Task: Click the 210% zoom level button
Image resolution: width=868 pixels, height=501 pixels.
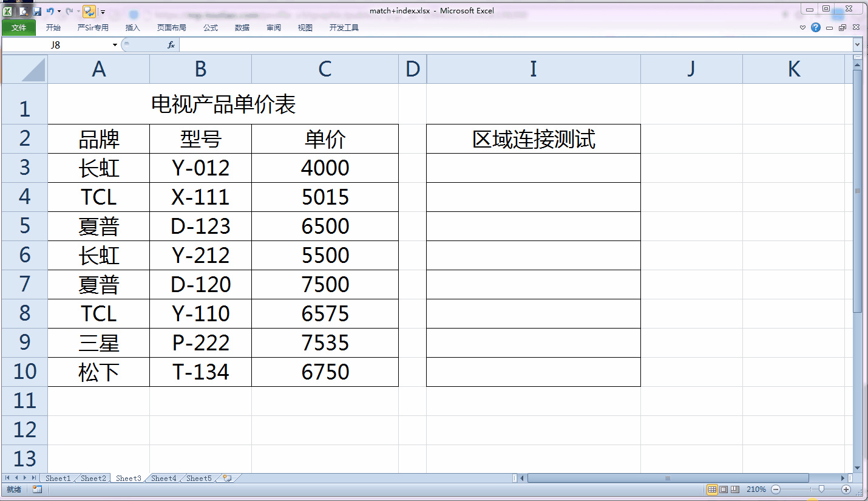Action: (756, 489)
